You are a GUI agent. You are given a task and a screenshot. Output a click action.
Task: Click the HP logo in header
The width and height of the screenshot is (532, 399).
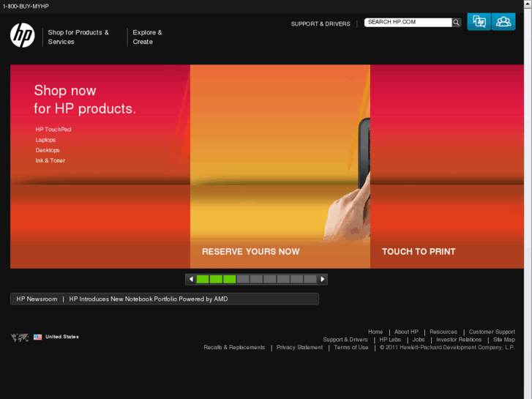tap(23, 35)
